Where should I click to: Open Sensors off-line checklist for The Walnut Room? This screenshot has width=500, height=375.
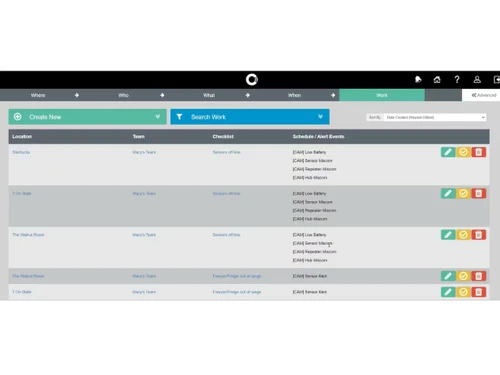[226, 235]
